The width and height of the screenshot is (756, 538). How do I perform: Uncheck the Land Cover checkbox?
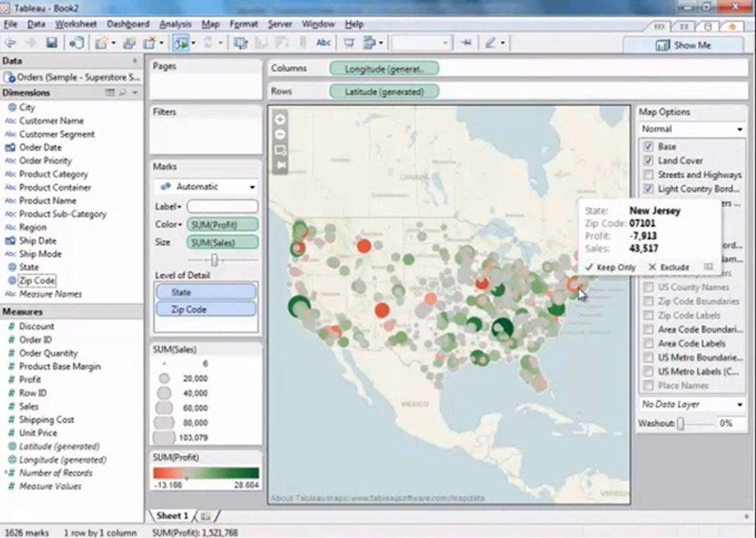(x=648, y=161)
